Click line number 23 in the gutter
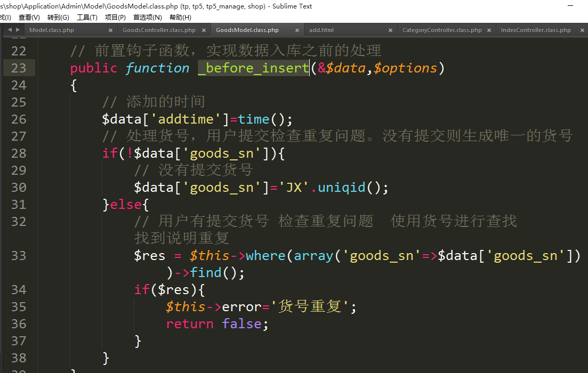588x373 pixels. click(19, 68)
